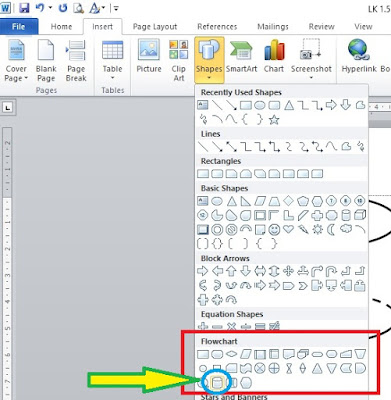Insert a Blank Page
Screen dimensions: 391x400
point(46,61)
